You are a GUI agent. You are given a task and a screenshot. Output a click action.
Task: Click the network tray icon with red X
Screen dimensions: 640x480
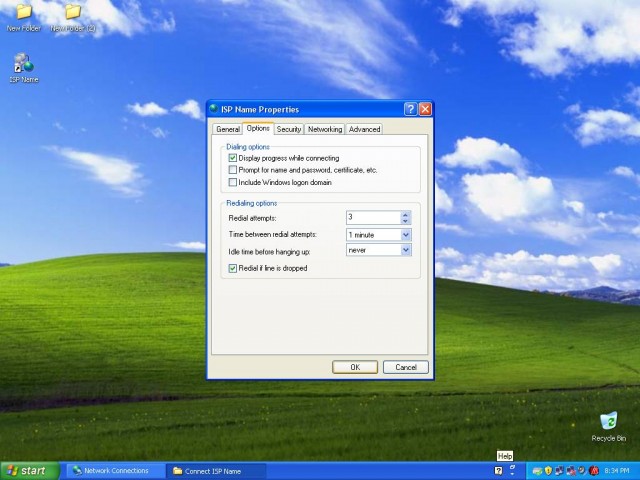tap(571, 471)
